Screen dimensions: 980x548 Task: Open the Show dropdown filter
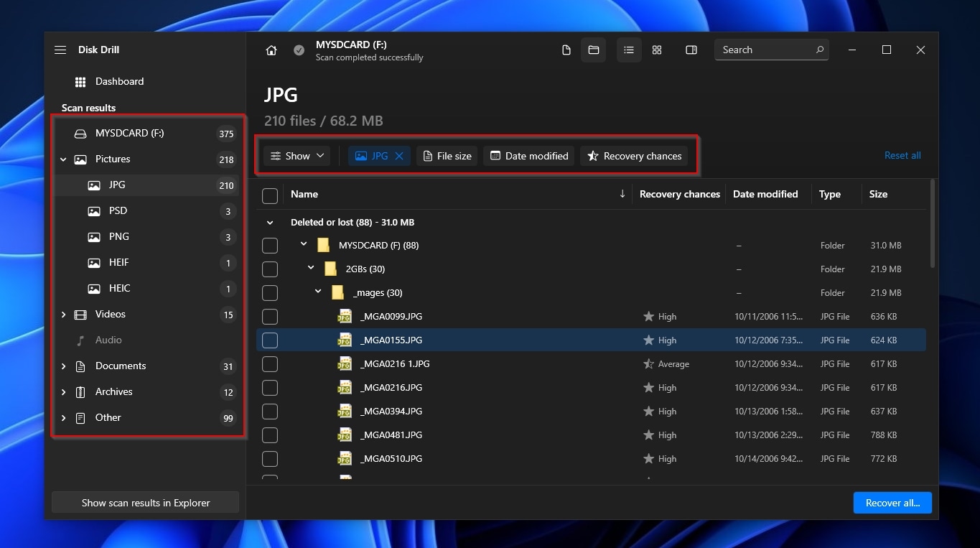click(297, 156)
